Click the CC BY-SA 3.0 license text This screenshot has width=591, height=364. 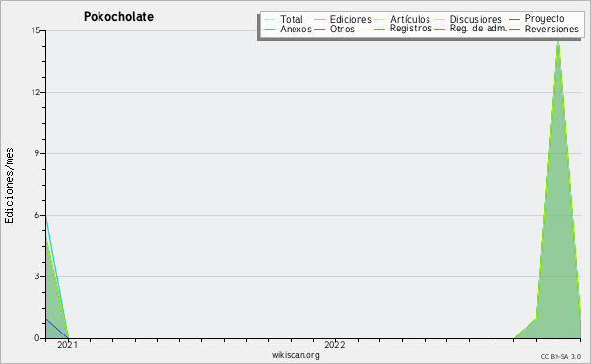(560, 357)
